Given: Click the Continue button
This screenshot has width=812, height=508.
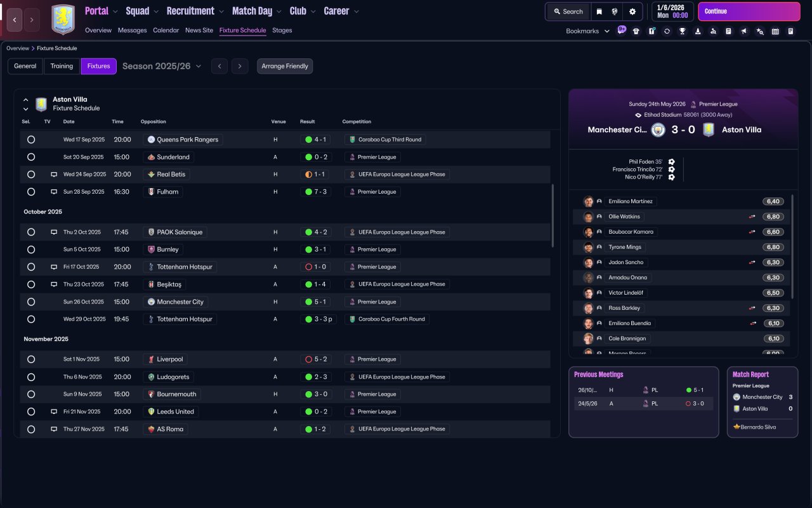Looking at the screenshot, I should pyautogui.click(x=749, y=11).
